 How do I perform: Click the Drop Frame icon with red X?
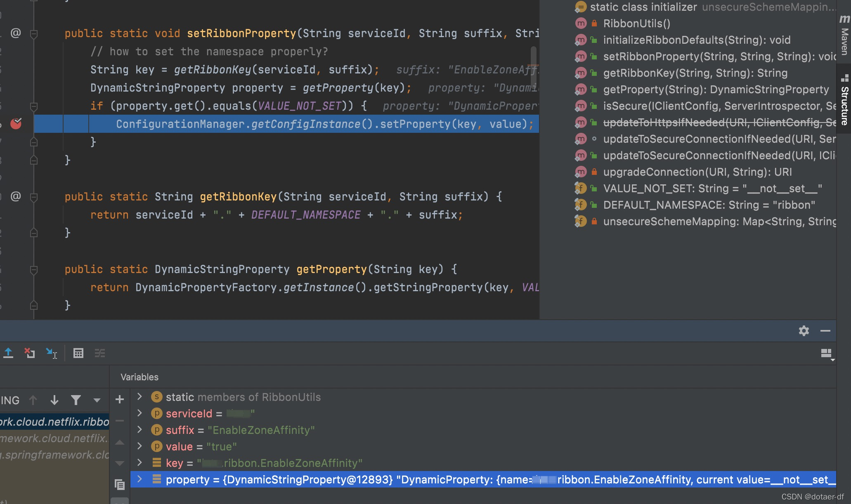[x=29, y=353]
